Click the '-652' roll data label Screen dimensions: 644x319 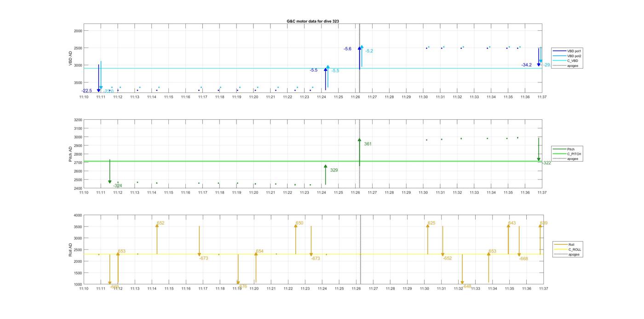pos(447,258)
